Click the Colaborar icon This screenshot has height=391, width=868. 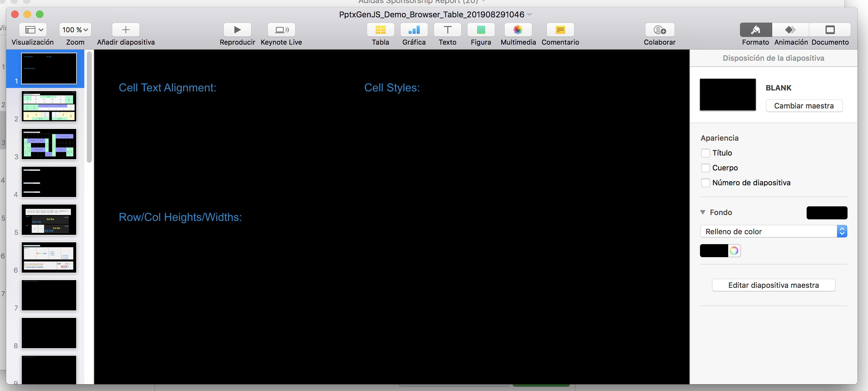tap(659, 30)
